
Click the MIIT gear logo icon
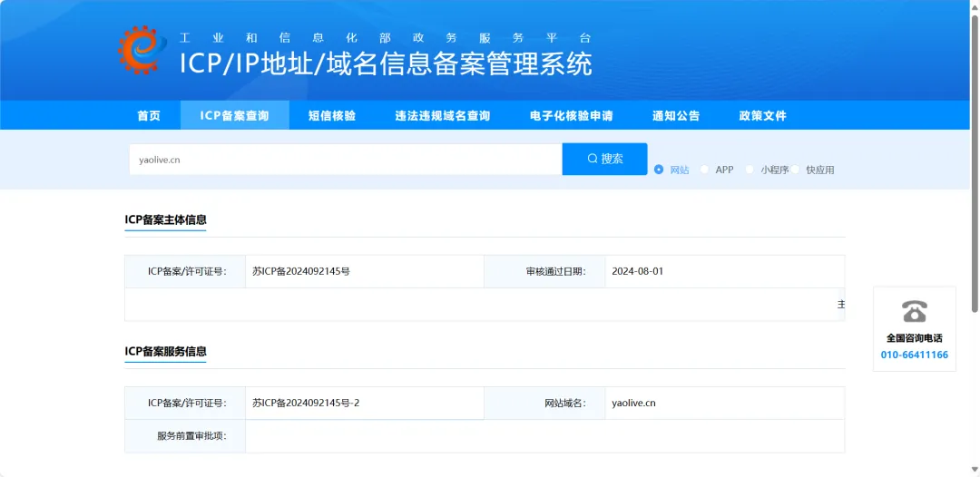(142, 49)
